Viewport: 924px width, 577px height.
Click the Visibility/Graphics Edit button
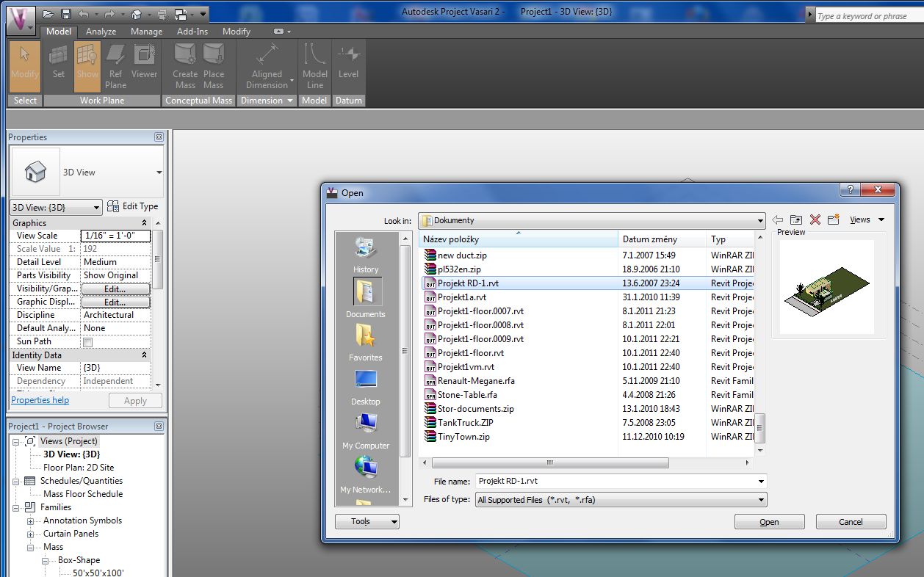[115, 289]
